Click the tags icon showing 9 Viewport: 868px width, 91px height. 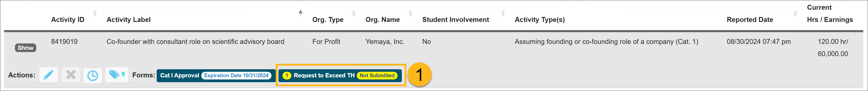point(117,74)
